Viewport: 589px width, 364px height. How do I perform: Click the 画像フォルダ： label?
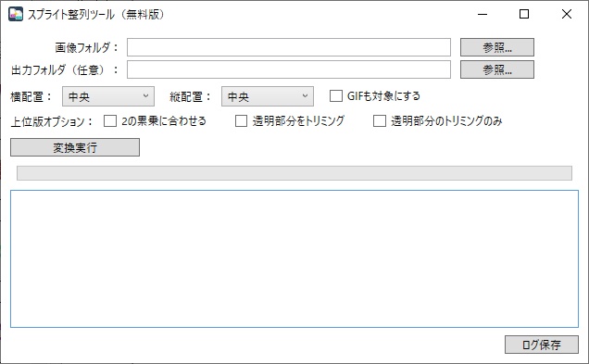point(87,48)
